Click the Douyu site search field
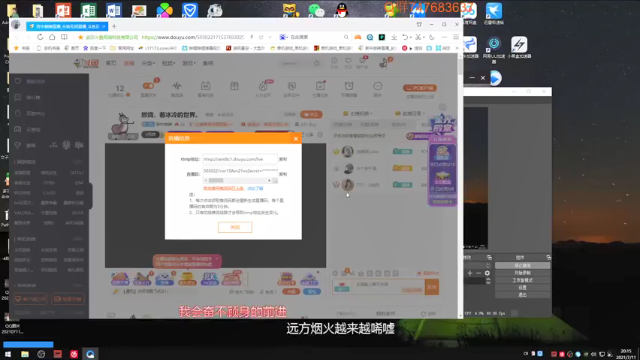640x360 pixels. (297, 63)
